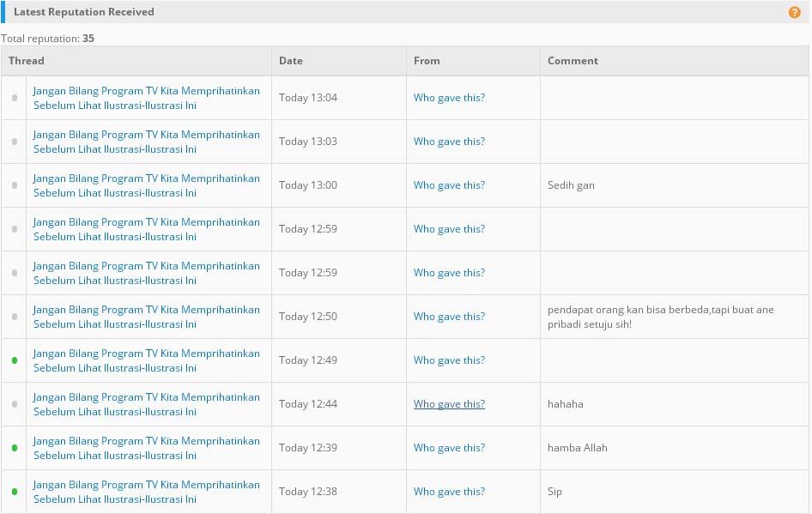812x514 pixels.
Task: Click the From column header
Action: [x=427, y=61]
